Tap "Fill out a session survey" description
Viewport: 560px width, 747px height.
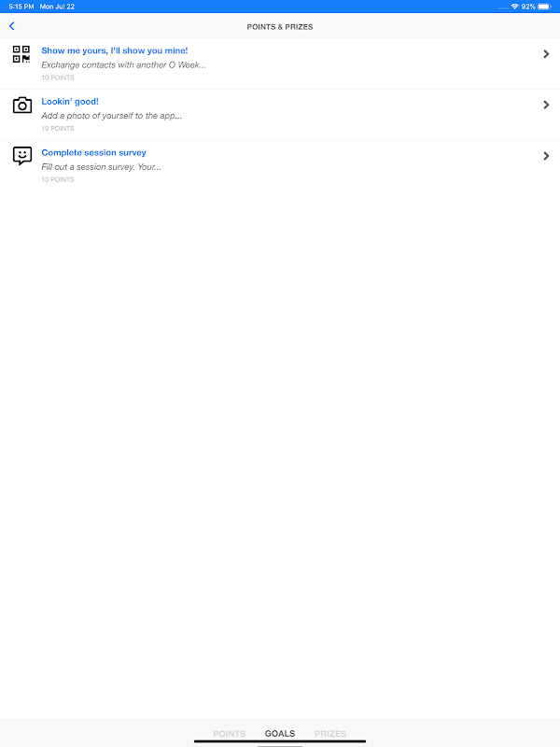point(101,167)
